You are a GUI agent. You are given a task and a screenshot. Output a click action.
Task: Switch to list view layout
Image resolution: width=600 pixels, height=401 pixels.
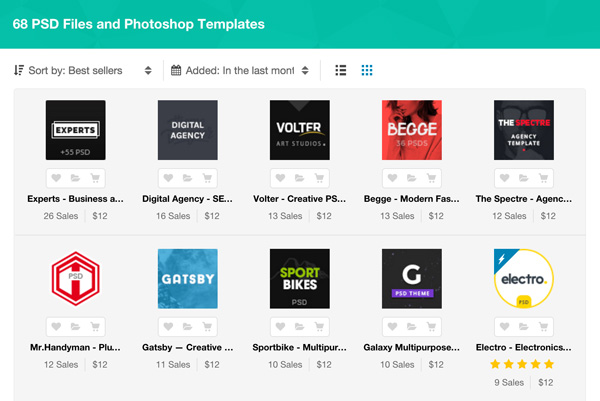point(341,71)
